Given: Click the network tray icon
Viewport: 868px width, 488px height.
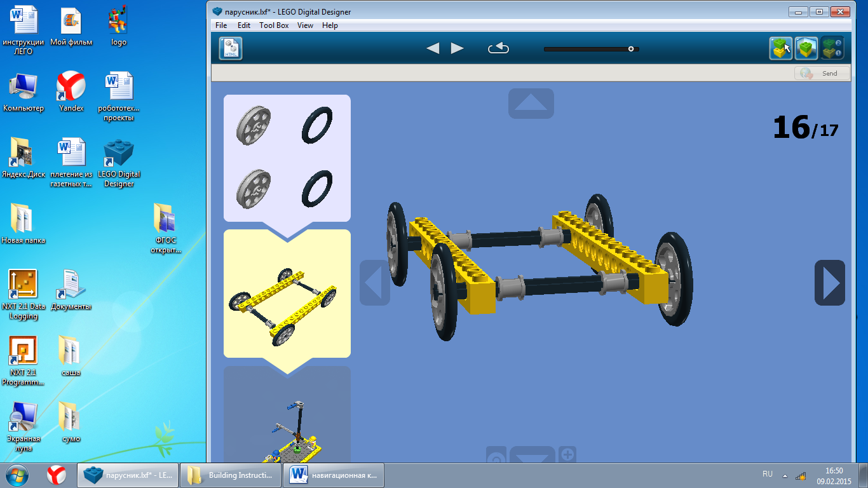Looking at the screenshot, I should tap(801, 475).
